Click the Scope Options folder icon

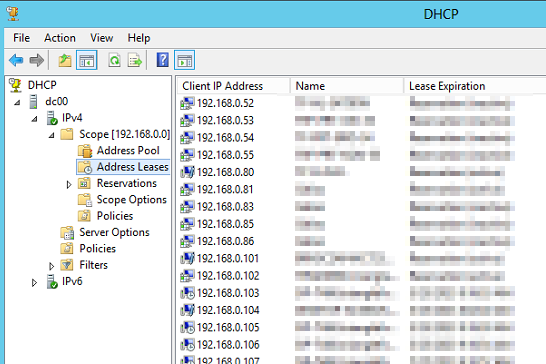coord(85,200)
